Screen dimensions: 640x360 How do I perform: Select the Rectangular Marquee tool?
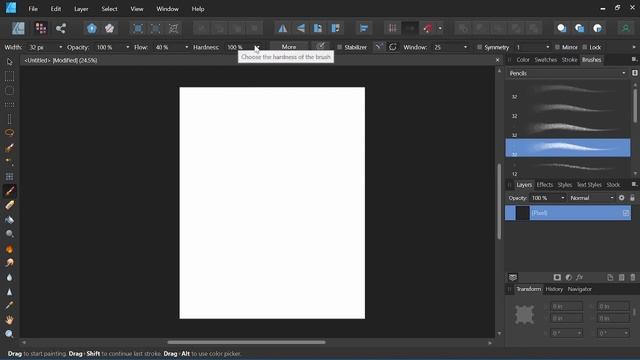click(x=9, y=76)
